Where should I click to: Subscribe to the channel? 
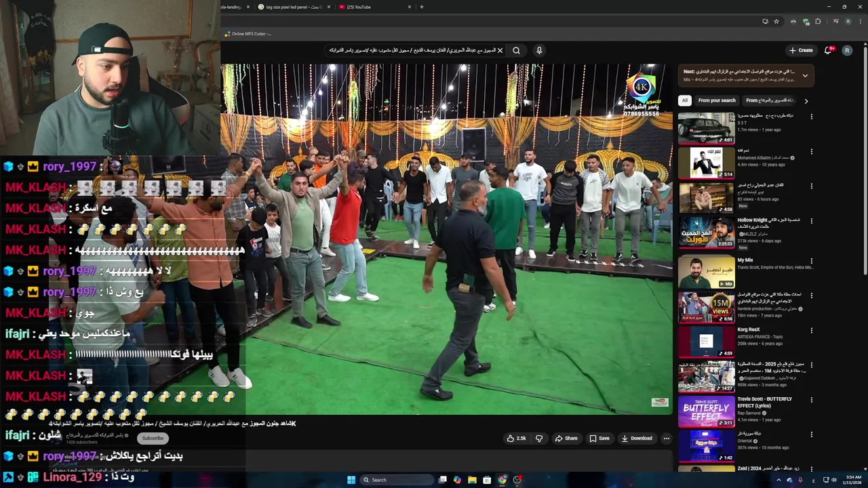coord(153,439)
